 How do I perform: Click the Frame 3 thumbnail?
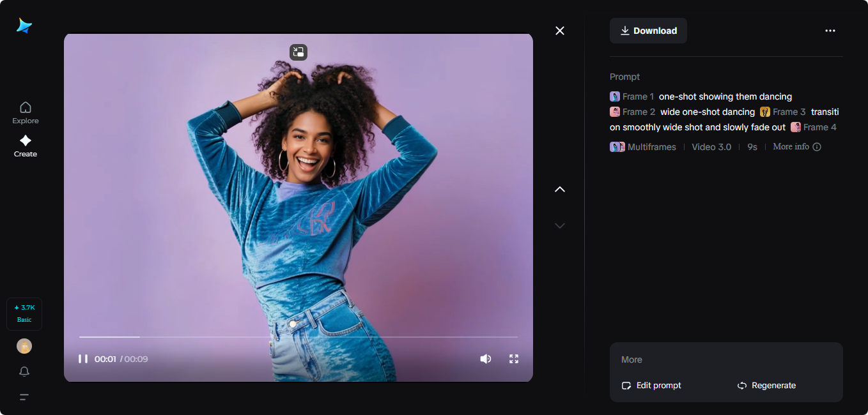coord(765,112)
